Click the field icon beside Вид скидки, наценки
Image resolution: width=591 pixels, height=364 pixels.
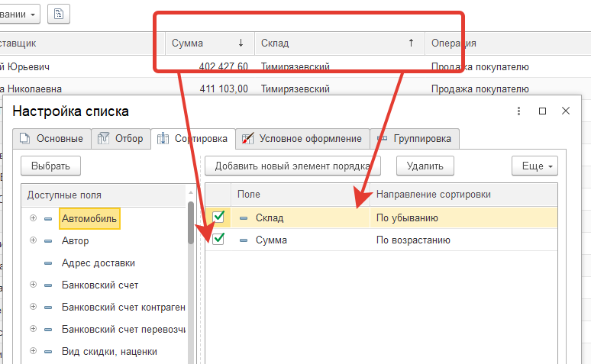tap(48, 352)
